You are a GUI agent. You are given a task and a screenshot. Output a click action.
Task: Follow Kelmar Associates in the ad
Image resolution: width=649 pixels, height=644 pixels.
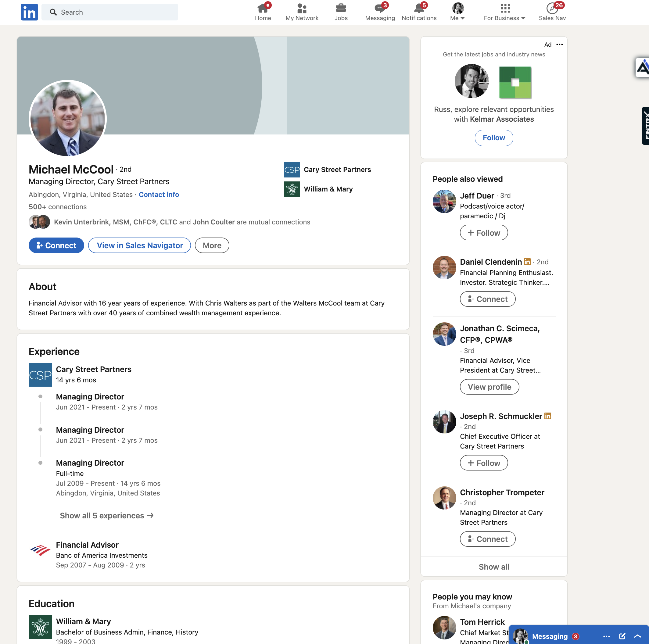coord(494,138)
